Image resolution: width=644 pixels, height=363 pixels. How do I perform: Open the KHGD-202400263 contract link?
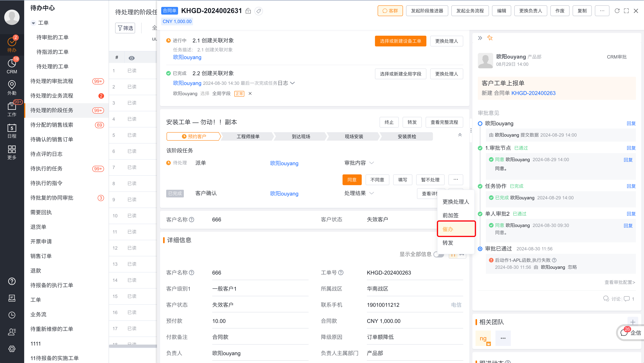533,93
